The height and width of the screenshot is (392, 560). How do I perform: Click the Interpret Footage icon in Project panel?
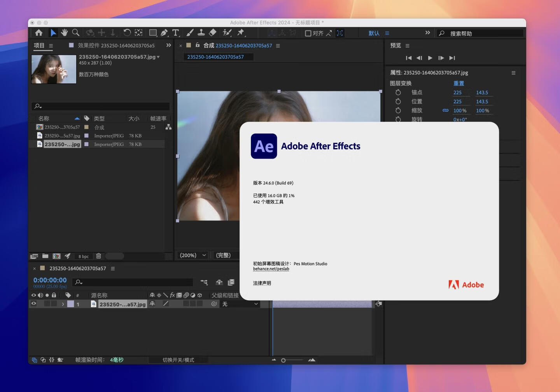34,256
